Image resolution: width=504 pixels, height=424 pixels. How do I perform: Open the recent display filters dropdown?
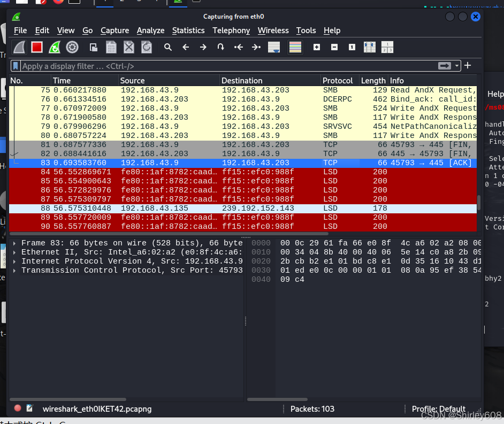point(457,66)
